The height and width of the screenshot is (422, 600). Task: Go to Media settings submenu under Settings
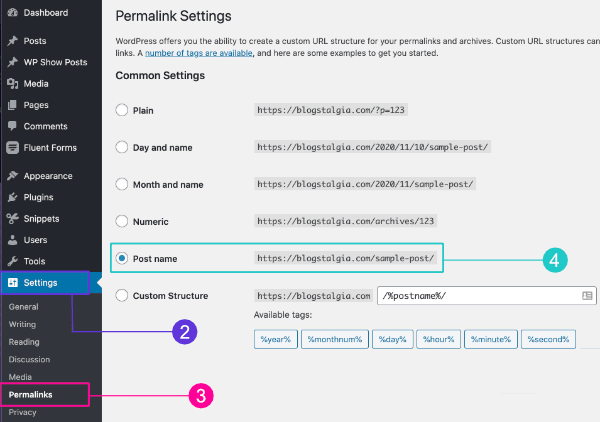click(20, 377)
